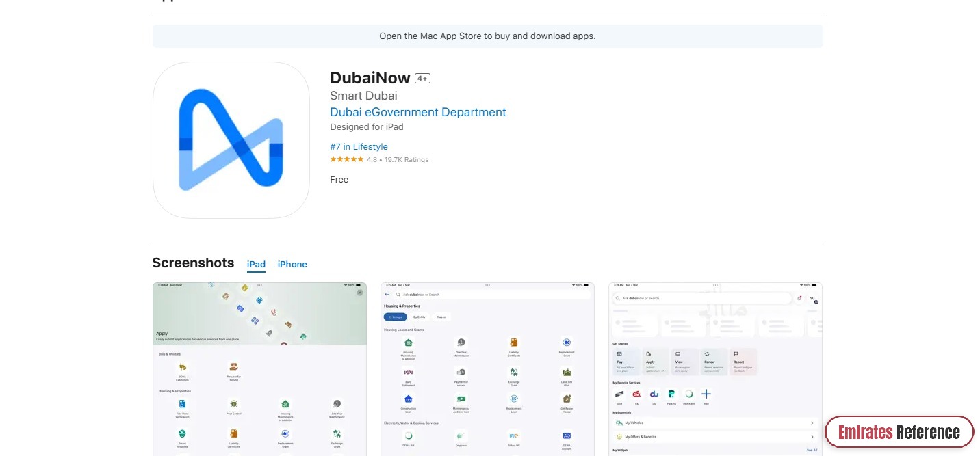Image resolution: width=980 pixels, height=456 pixels.
Task: Select Early Settlement handshake icon
Action: click(x=409, y=373)
